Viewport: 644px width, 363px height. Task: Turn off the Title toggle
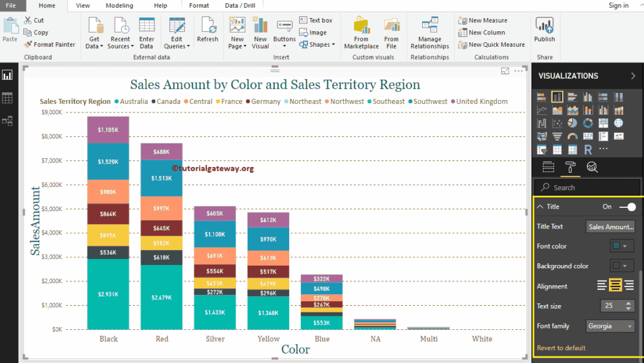(626, 207)
